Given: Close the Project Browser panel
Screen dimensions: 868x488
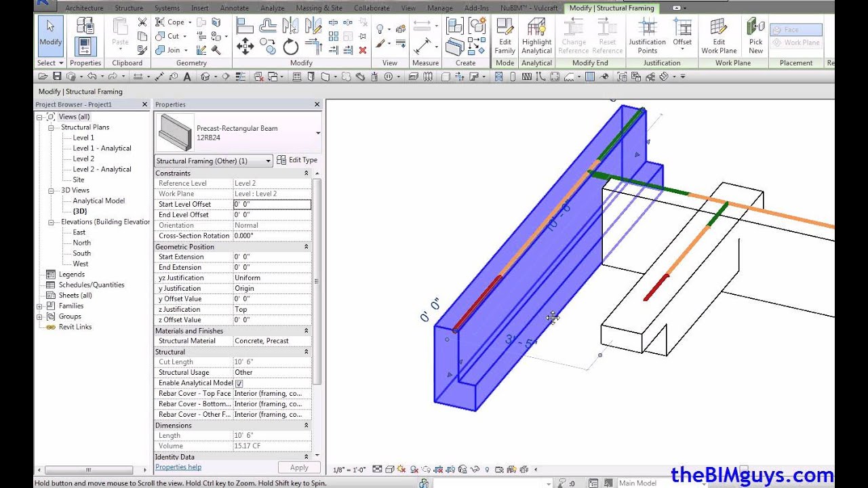Looking at the screenshot, I should [144, 104].
